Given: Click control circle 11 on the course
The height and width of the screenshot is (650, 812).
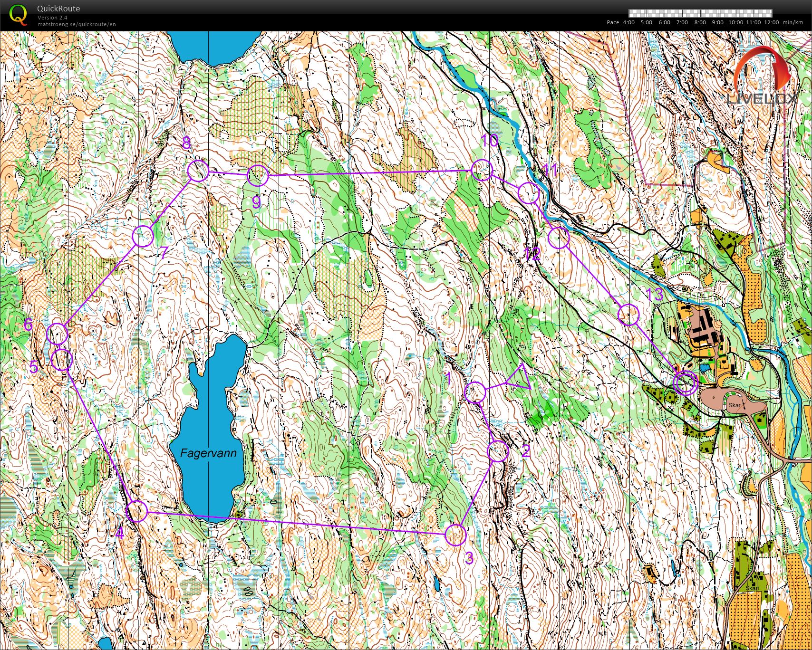Looking at the screenshot, I should pyautogui.click(x=528, y=192).
